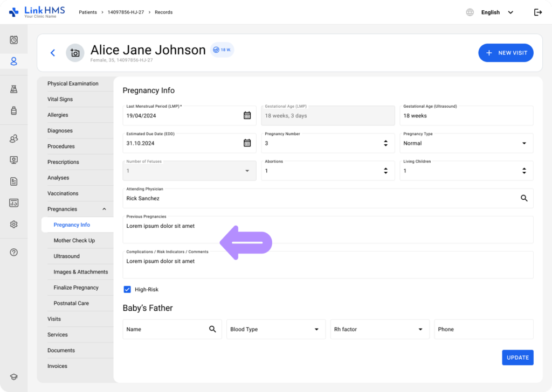Viewport: 552px width, 392px height.
Task: Uncheck the High-Risk checkbox
Action: point(127,290)
